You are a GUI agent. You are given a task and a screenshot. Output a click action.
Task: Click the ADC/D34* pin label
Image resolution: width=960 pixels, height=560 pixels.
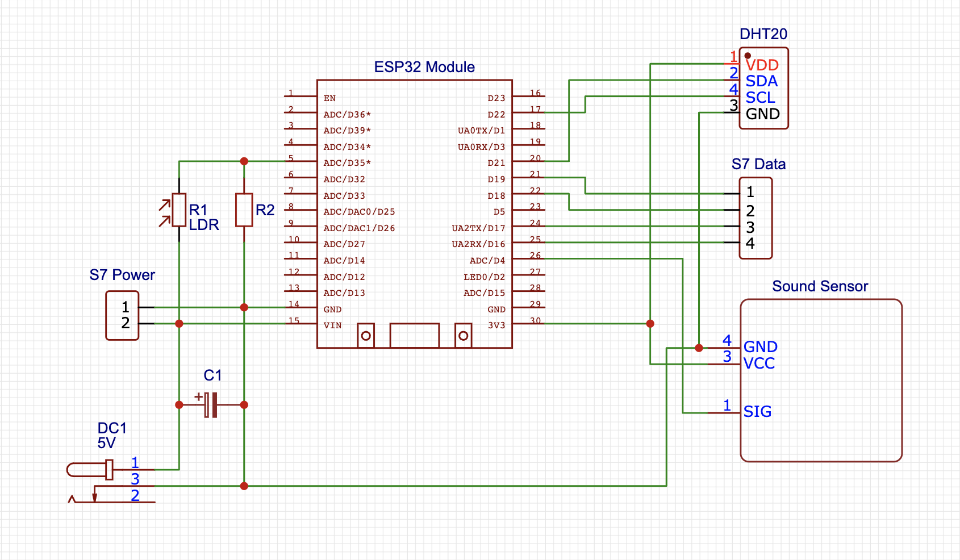pos(347,147)
